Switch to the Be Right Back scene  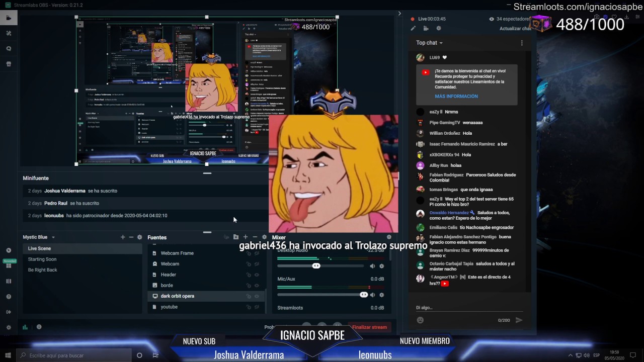(x=83, y=270)
